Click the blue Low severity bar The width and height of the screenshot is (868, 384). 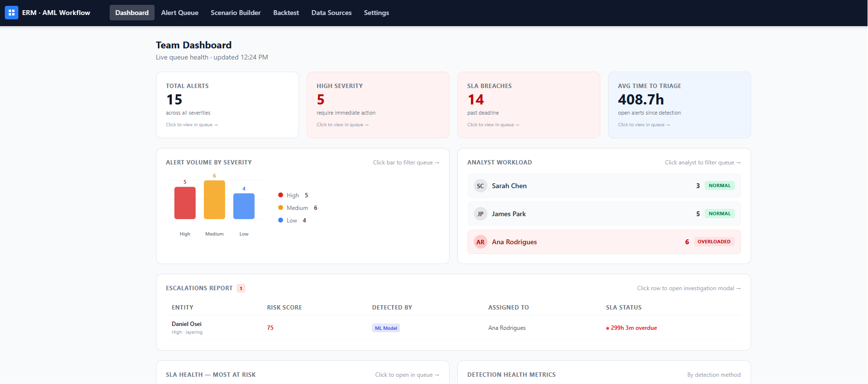244,206
